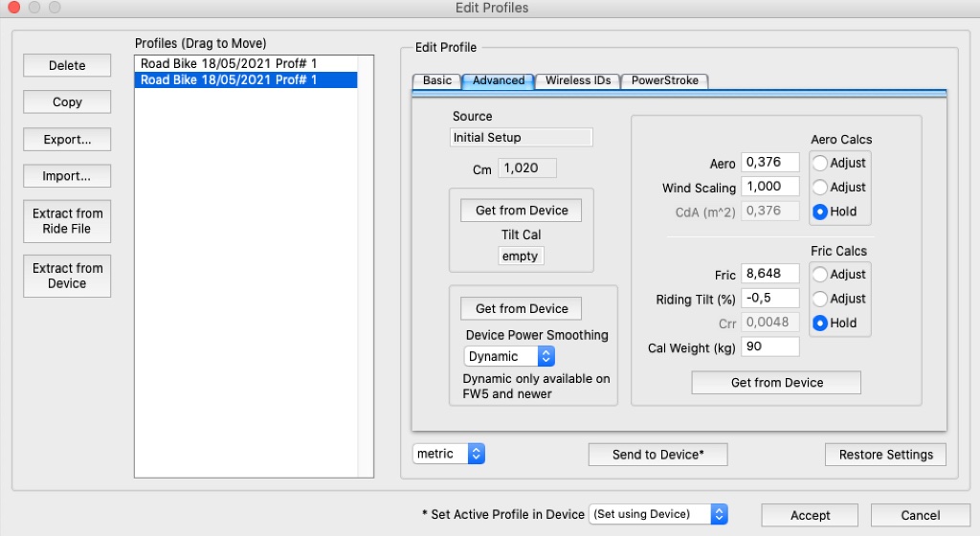Select the highlighted second Road Bike profile
The height and width of the screenshot is (536, 980).
(x=246, y=80)
